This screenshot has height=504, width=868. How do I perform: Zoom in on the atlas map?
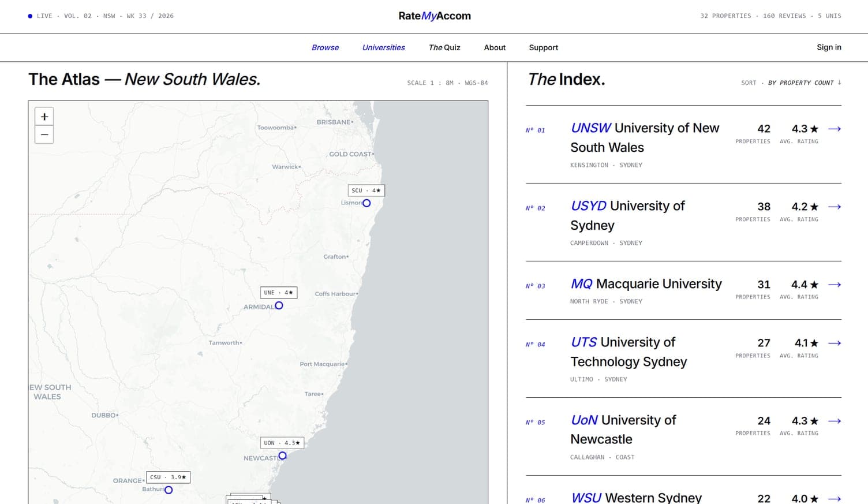[44, 116]
